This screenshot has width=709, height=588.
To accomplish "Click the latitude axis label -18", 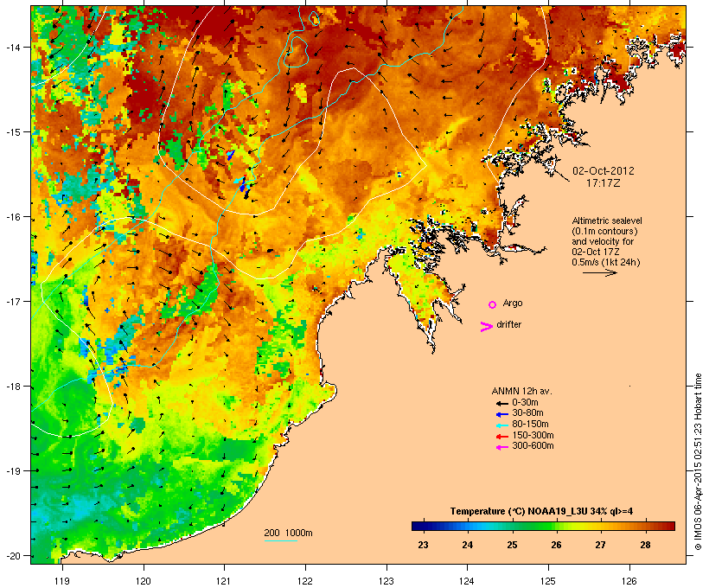I will (13, 387).
